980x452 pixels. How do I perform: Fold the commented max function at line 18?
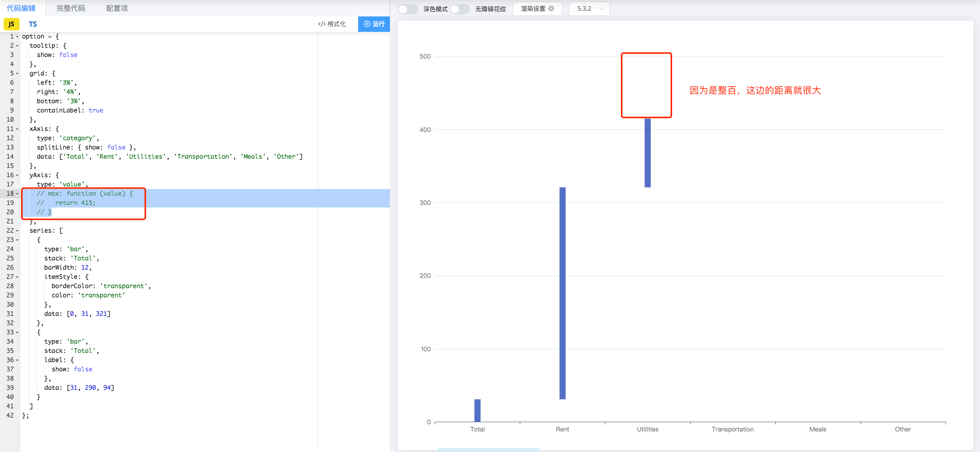17,194
